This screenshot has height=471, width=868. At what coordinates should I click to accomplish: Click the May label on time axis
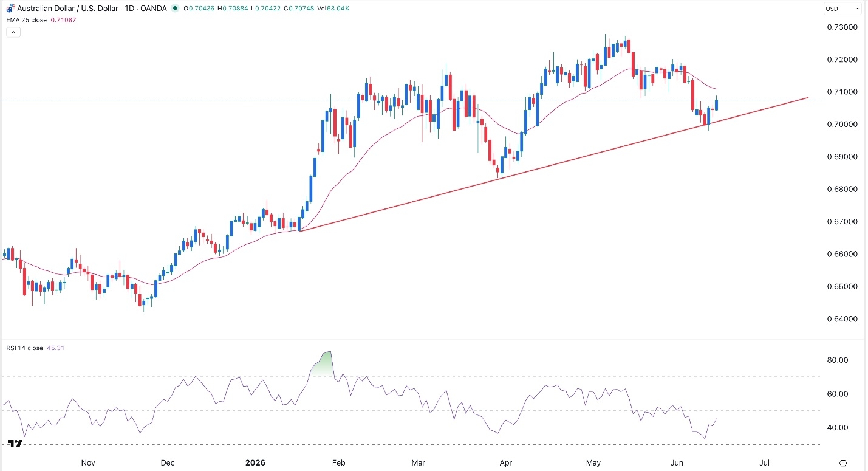coord(593,463)
